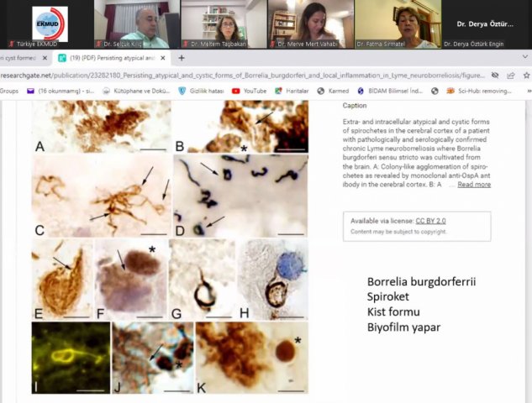
Task: Open the BİDAM Bilimsel bookmark
Action: [x=388, y=90]
